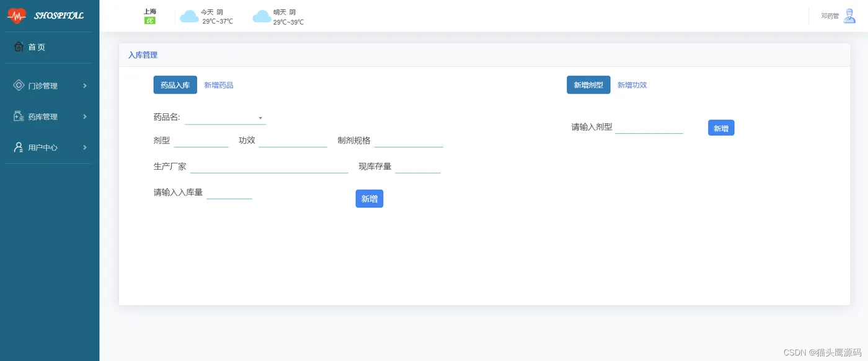Focus the 请输入入库量 input field
The height and width of the screenshot is (361, 868).
pos(229,193)
